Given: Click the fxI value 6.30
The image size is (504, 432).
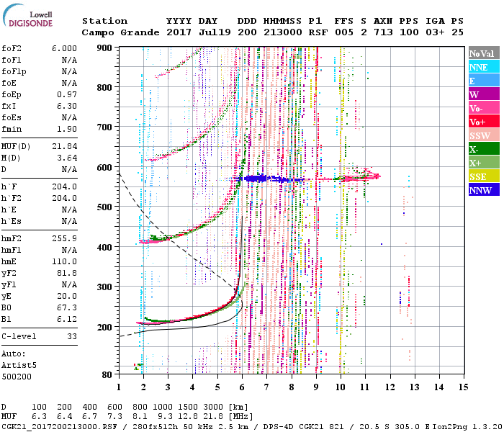Looking at the screenshot, I should pyautogui.click(x=67, y=106).
